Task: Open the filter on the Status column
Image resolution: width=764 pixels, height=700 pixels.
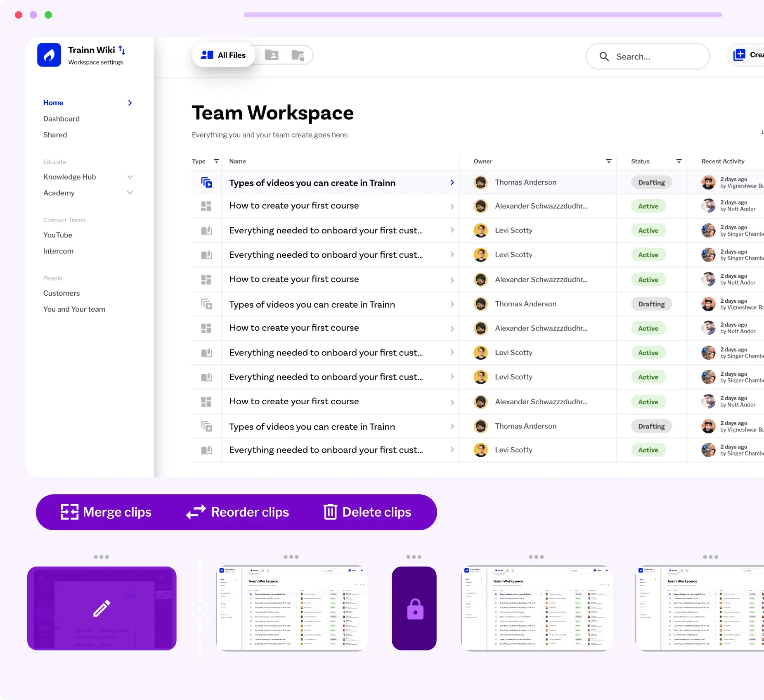Action: coord(679,161)
